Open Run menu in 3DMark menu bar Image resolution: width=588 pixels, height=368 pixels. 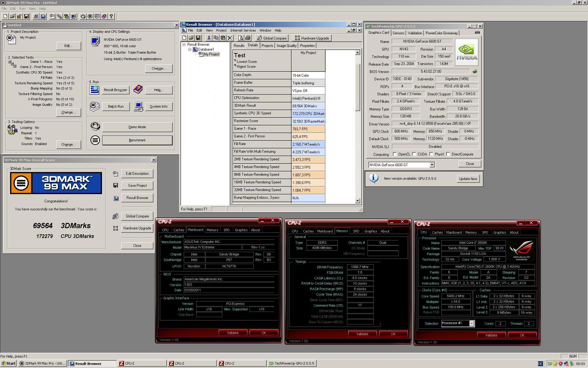(22, 9)
